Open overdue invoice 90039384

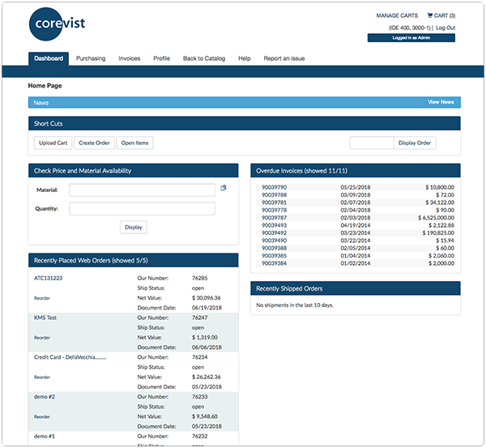(x=274, y=263)
